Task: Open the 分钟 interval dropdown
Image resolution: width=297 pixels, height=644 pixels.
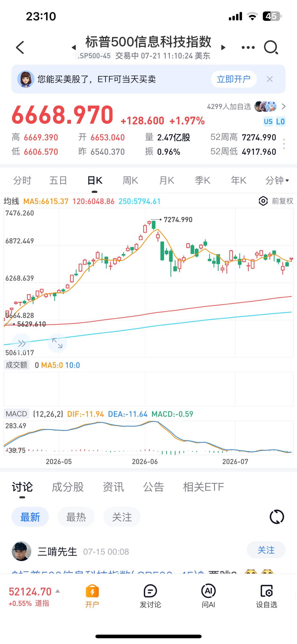Action: 277,180
